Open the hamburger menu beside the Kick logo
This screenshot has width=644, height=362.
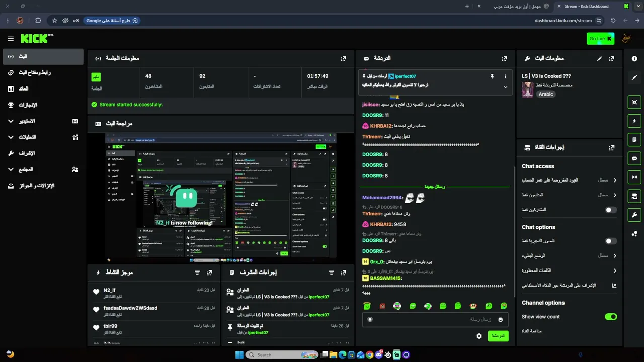(11, 39)
